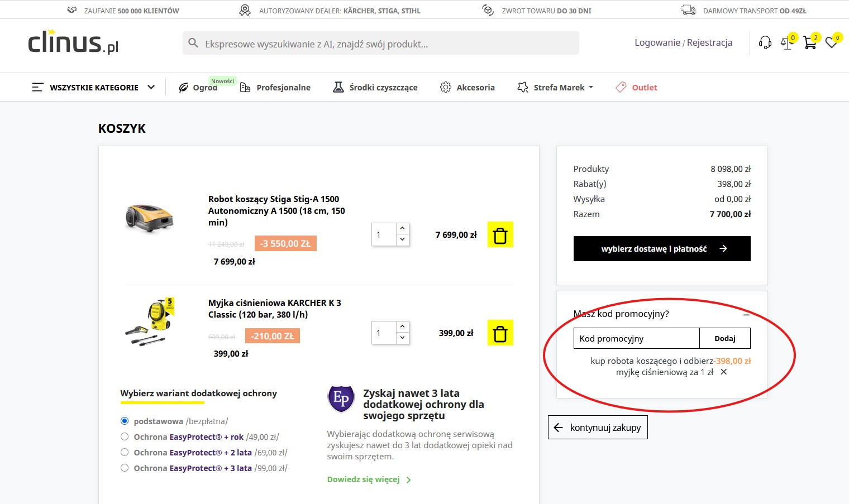Viewport: 849px width, 504px height.
Task: Increase Stiga robot mower quantity
Action: click(402, 229)
